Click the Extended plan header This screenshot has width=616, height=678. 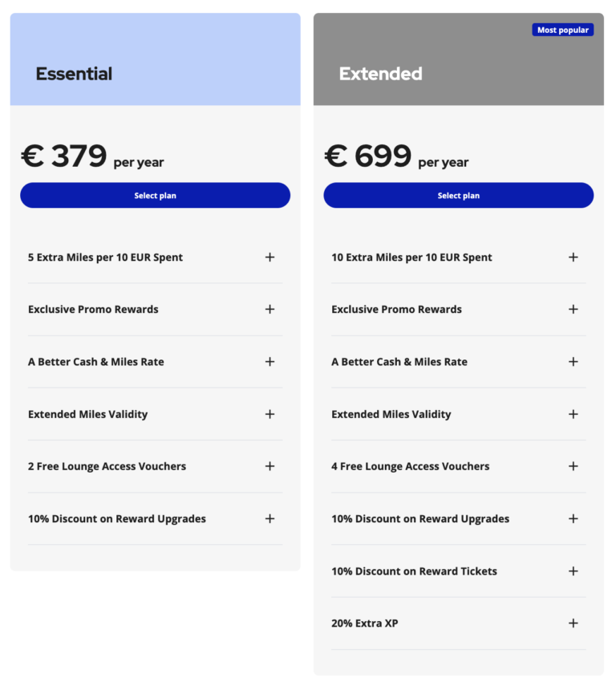(x=380, y=73)
